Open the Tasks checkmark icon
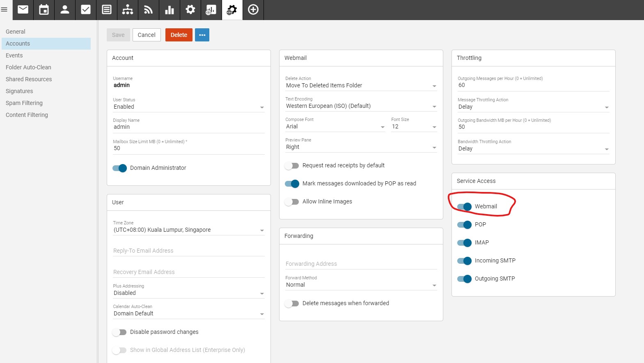 [86, 9]
